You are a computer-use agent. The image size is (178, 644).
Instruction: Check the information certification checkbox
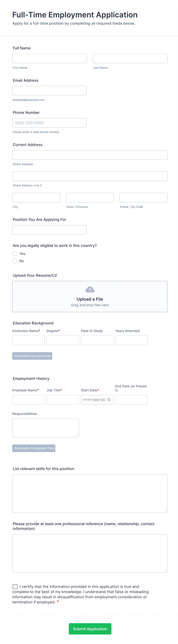tap(15, 587)
